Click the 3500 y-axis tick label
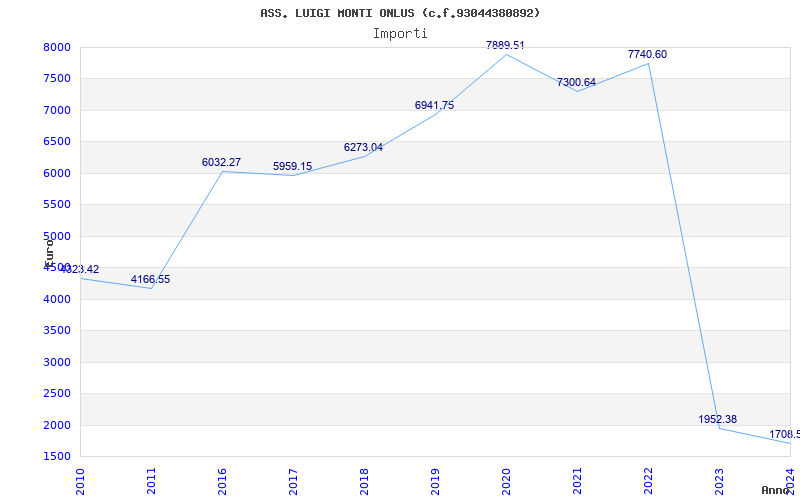 click(57, 331)
